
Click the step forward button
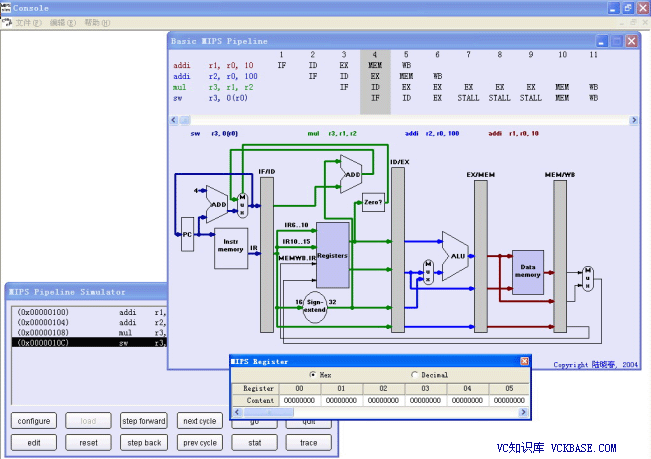click(144, 421)
